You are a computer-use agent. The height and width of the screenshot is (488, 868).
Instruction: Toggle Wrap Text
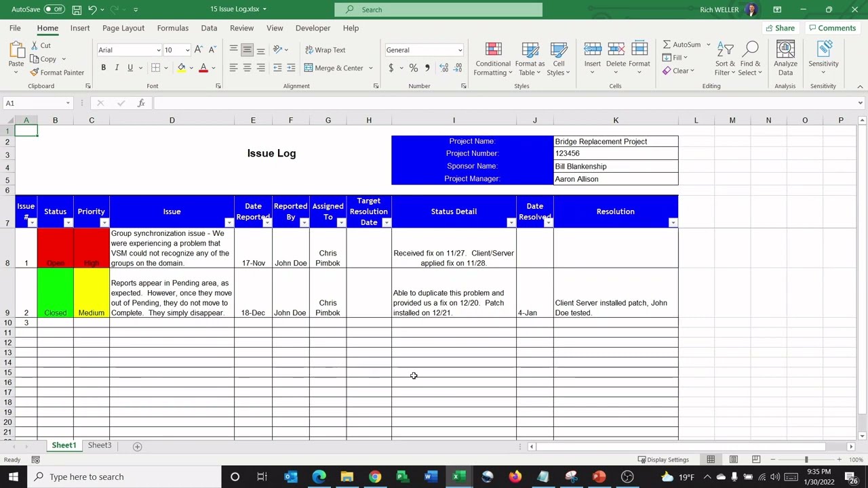pyautogui.click(x=325, y=49)
